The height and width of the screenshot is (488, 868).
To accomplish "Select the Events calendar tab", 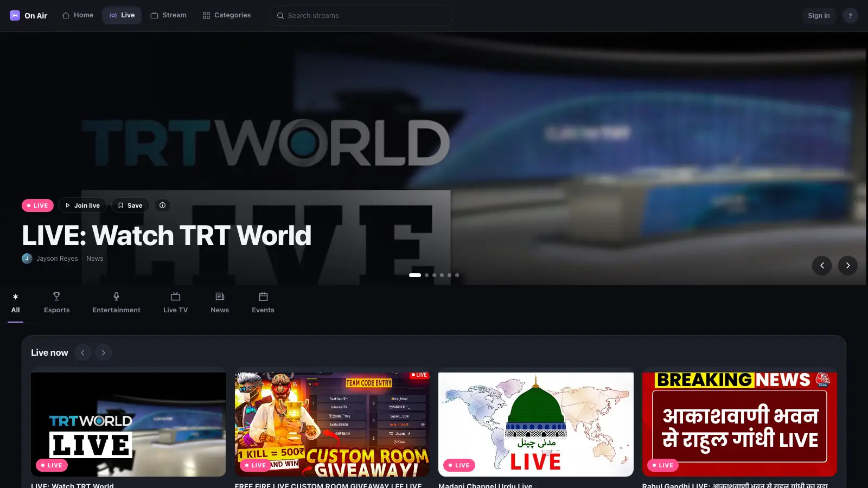I will pos(263,303).
